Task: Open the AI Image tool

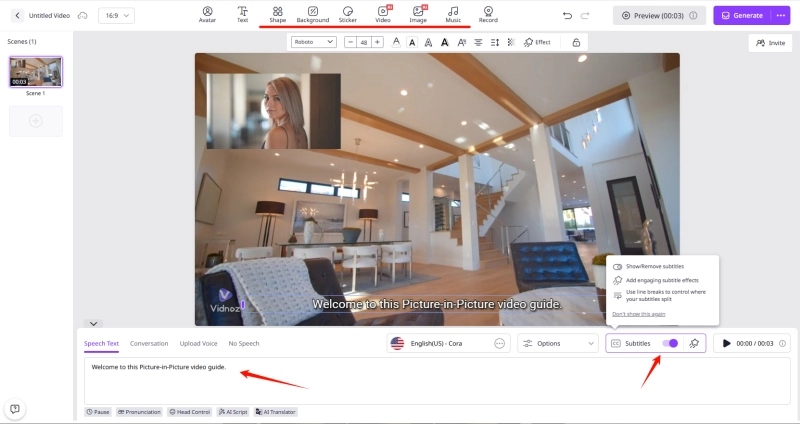Action: tap(418, 15)
